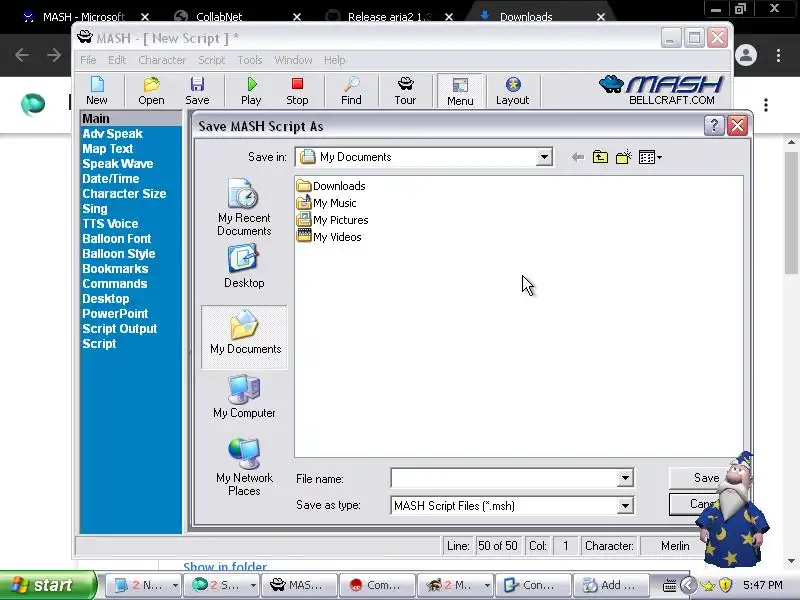The width and height of the screenshot is (800, 600).
Task: Click the Balloon Font sidebar link
Action: pyautogui.click(x=117, y=239)
